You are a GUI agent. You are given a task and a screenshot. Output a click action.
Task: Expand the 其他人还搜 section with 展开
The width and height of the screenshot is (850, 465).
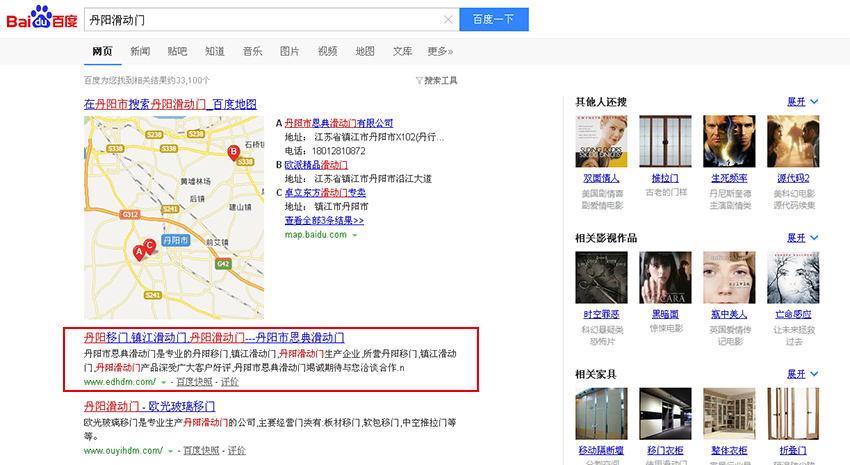pos(802,102)
